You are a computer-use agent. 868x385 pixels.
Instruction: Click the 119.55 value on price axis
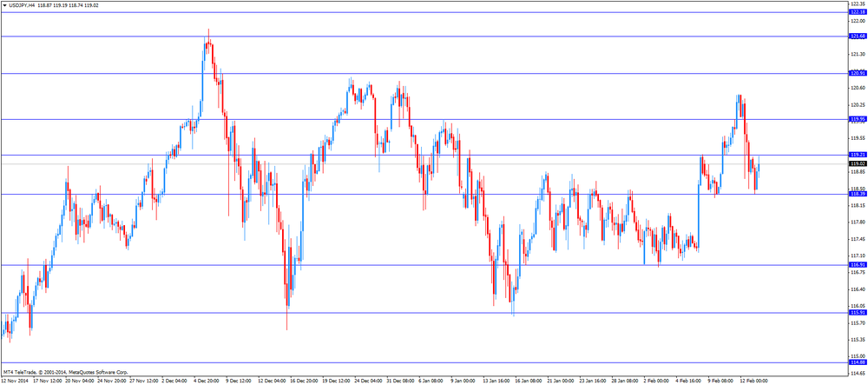point(858,138)
